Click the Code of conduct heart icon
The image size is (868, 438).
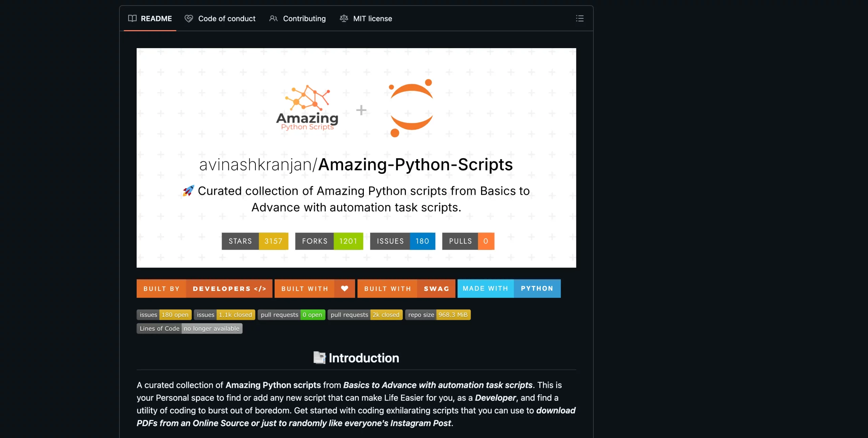click(x=189, y=18)
